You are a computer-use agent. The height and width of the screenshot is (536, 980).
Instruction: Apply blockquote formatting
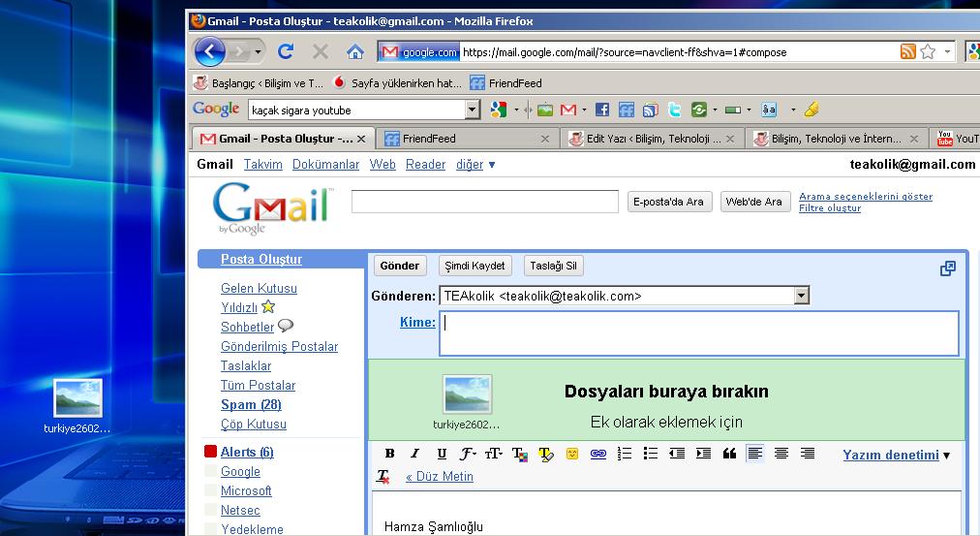[x=729, y=454]
